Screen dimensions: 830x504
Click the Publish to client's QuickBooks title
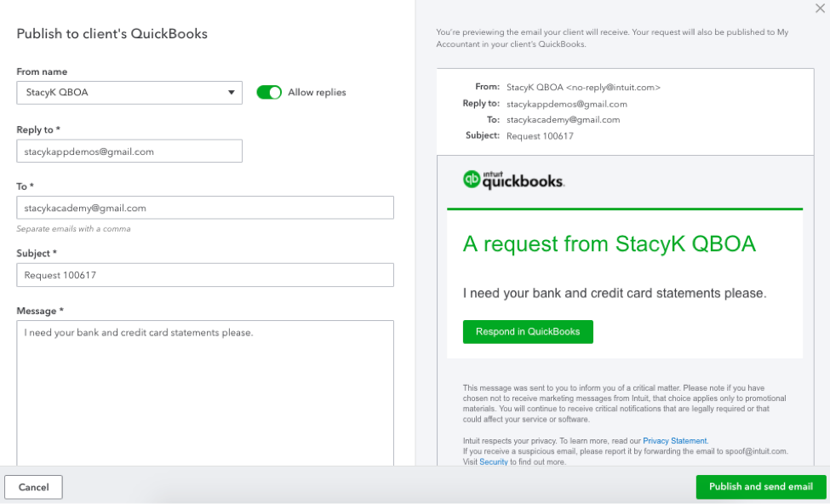pyautogui.click(x=112, y=33)
